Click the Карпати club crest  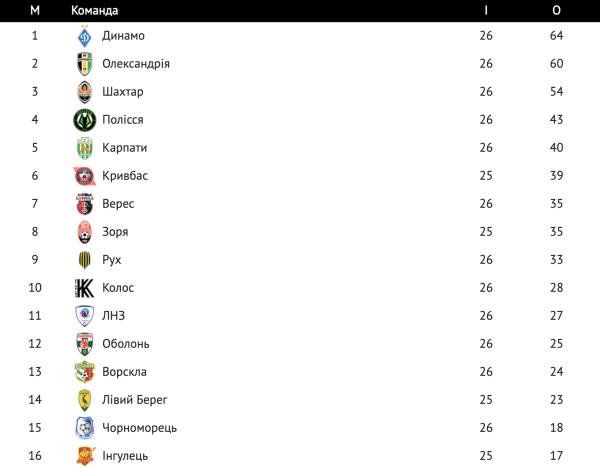(x=85, y=148)
